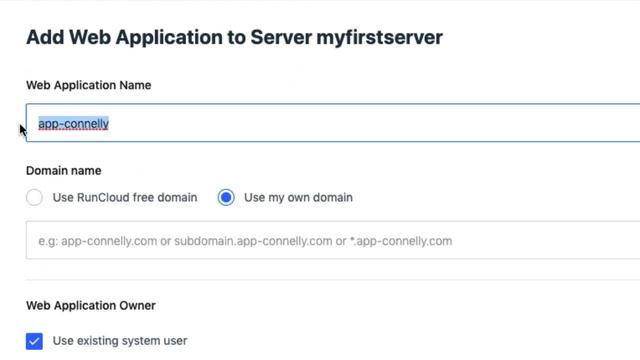Select Use RunCloud free domain option

click(34, 198)
